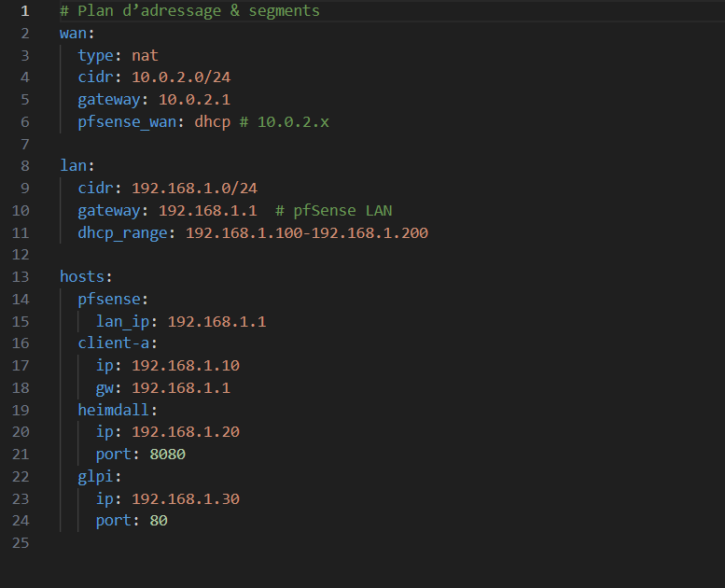The image size is (725, 588).
Task: Click the 'heimdall:' host key
Action: pos(118,409)
